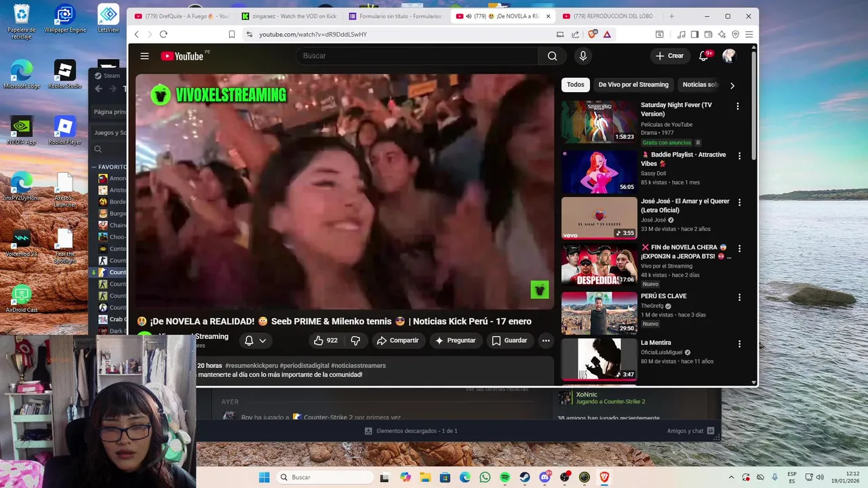
Task: Click the Steam back arrow
Action: point(98,89)
